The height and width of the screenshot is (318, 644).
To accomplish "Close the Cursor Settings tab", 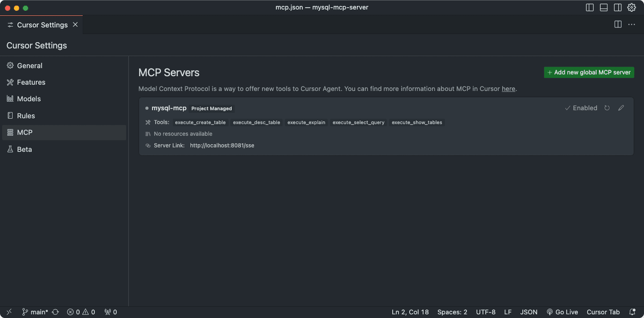I will tap(75, 25).
